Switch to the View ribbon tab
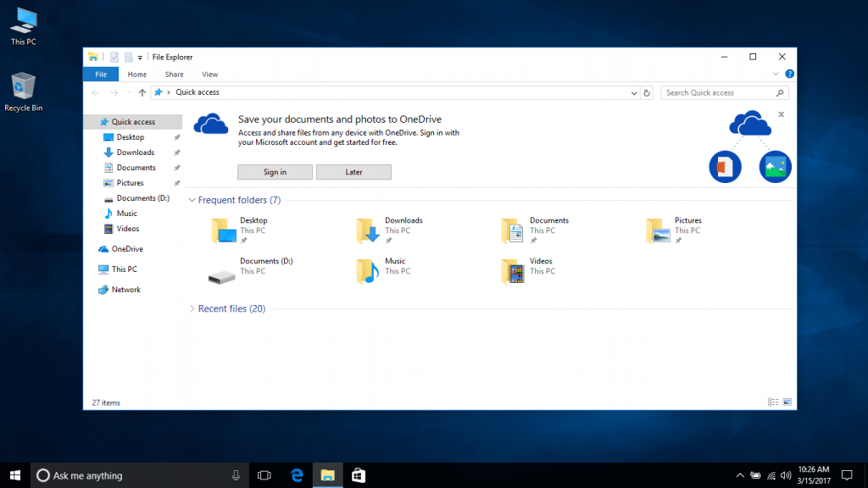This screenshot has height=488, width=868. 209,74
